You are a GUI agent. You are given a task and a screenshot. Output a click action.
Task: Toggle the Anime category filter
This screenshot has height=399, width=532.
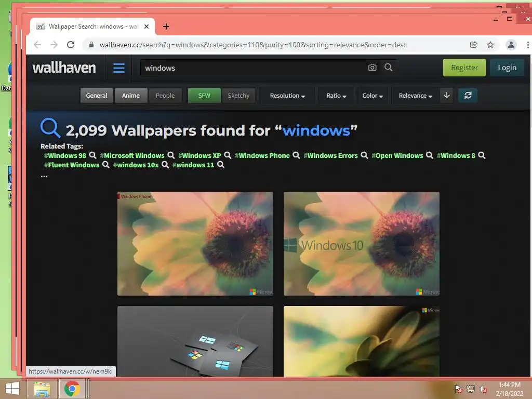click(131, 96)
